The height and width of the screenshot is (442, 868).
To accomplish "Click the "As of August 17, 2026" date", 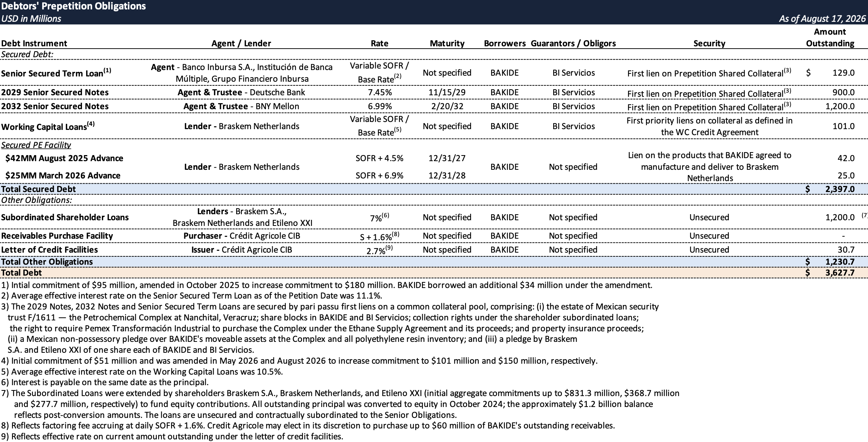I will pos(822,18).
